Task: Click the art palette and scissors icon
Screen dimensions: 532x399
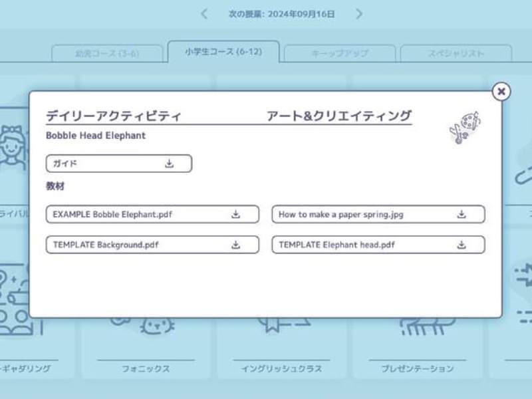Action: tap(465, 127)
